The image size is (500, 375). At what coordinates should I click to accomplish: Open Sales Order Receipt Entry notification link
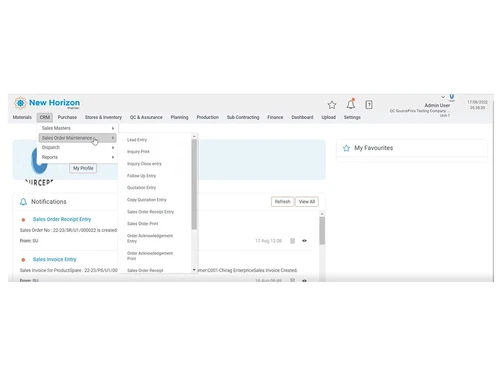click(x=62, y=219)
